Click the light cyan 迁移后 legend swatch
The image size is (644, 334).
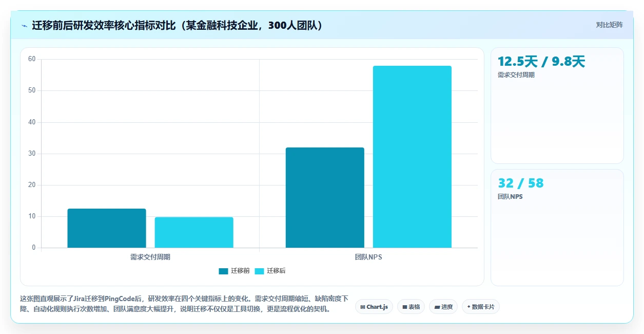[259, 271]
